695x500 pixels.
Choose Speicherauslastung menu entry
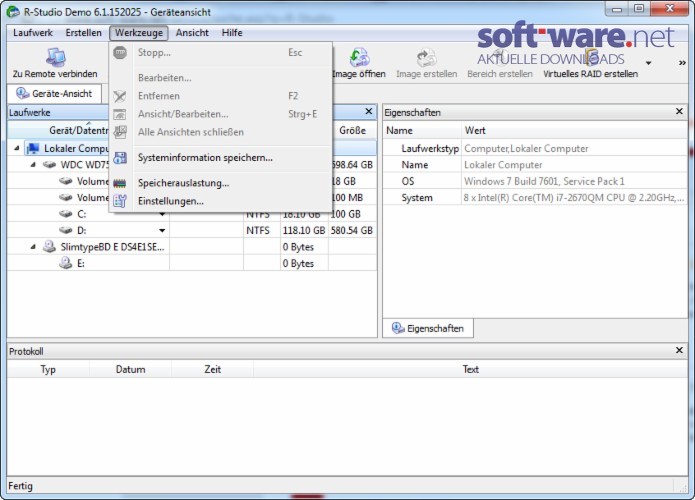[220, 183]
